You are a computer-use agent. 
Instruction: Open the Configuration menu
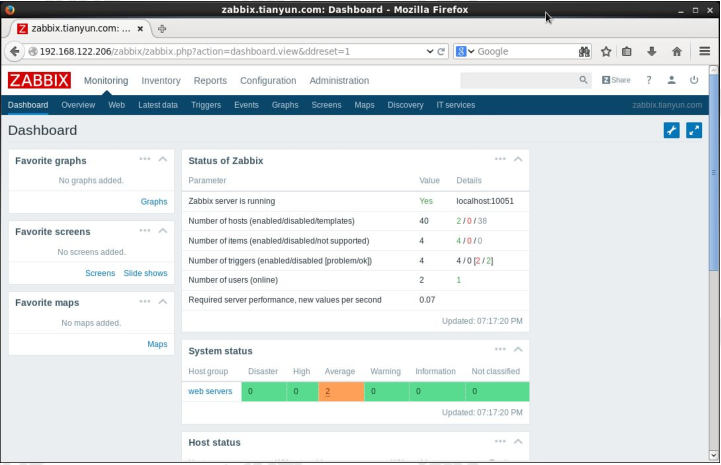[x=268, y=80]
